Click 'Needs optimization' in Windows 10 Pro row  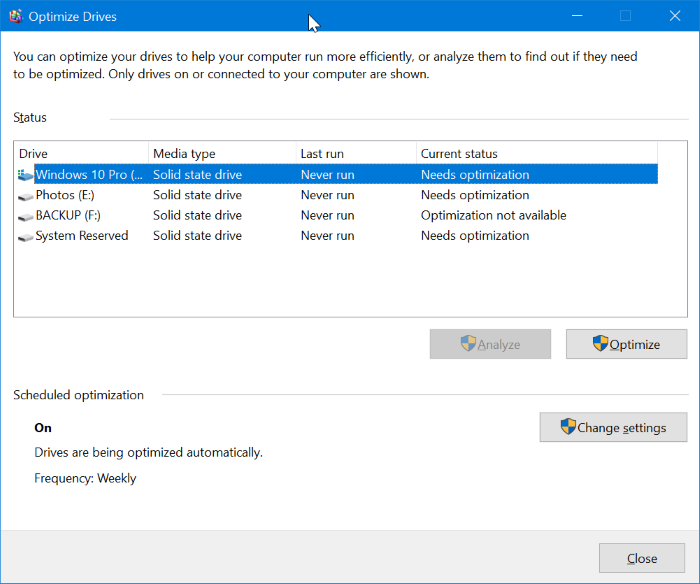click(x=475, y=175)
